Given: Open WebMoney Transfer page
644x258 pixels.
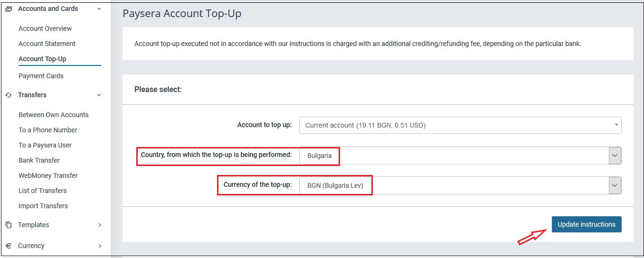Looking at the screenshot, I should 48,175.
